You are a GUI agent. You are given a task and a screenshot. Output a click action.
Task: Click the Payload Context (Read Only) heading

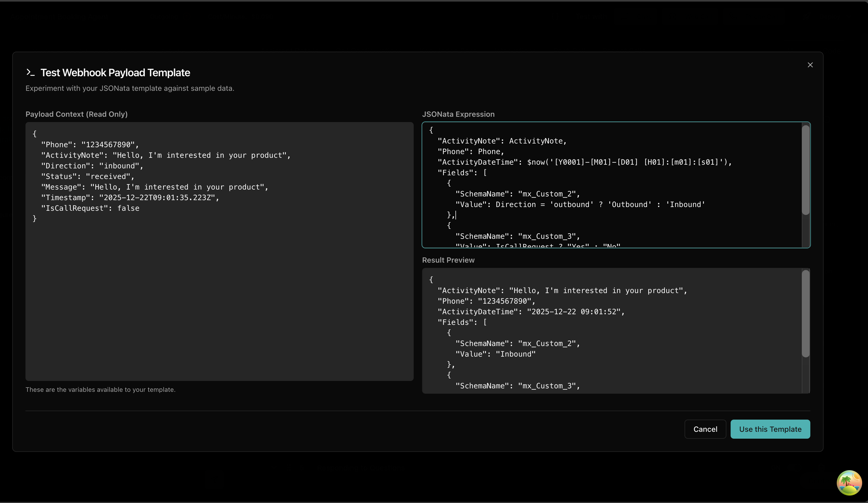click(x=77, y=114)
